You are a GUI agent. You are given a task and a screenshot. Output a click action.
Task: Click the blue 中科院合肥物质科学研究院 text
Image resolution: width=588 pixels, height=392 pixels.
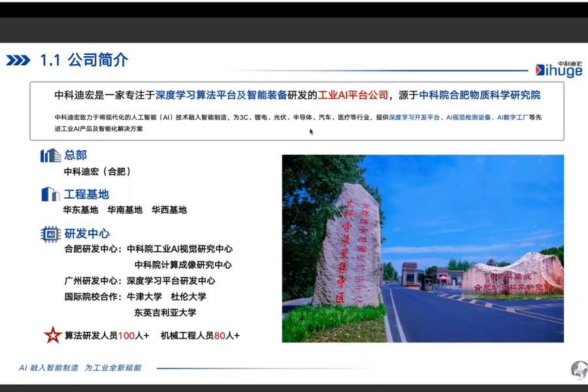480,95
